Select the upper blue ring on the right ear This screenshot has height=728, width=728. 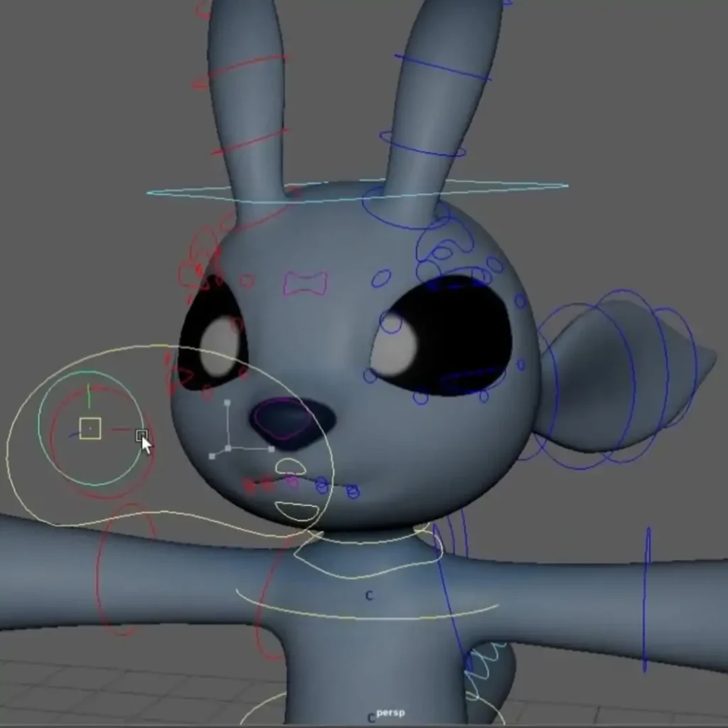[x=444, y=68]
